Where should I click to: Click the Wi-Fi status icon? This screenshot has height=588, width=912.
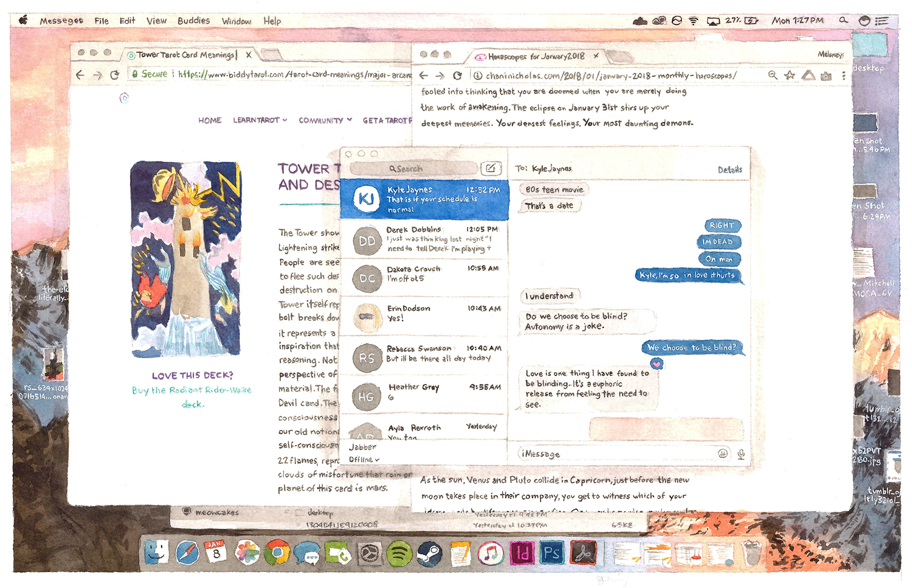coord(693,21)
